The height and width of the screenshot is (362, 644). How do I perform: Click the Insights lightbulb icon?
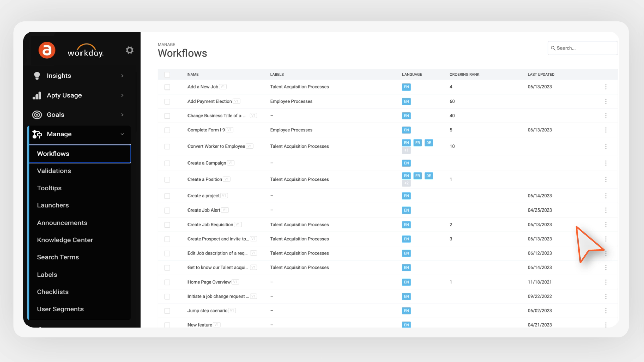pos(37,76)
